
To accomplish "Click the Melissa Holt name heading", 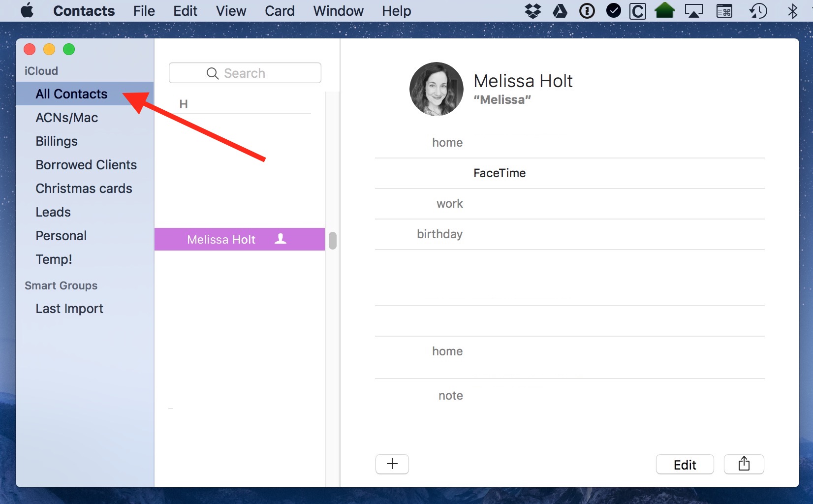I will tap(523, 81).
